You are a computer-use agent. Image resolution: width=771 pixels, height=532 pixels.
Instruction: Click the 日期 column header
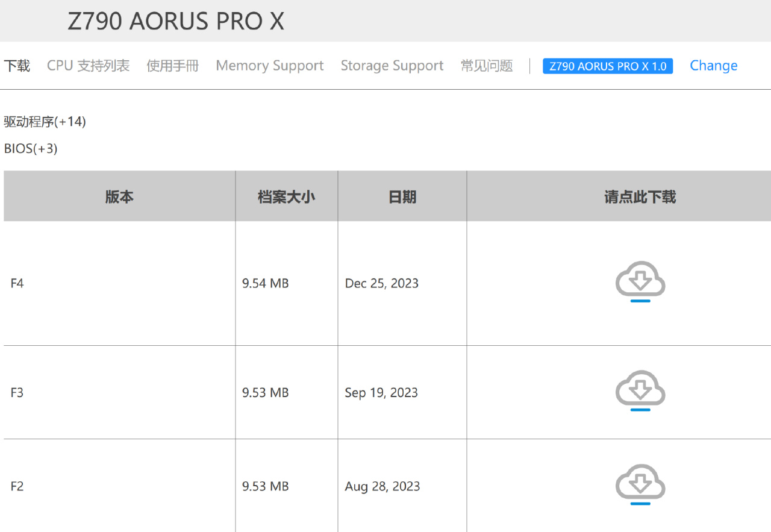[x=402, y=196]
